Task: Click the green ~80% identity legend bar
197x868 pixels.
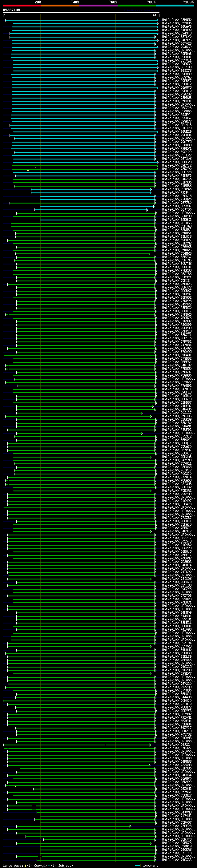Action: pos(137,6)
